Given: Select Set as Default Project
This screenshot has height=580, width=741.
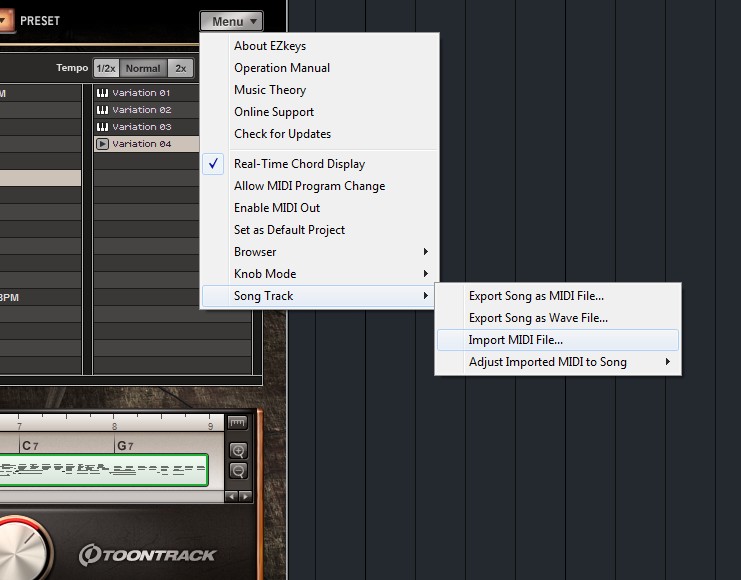Looking at the screenshot, I should [319, 230].
